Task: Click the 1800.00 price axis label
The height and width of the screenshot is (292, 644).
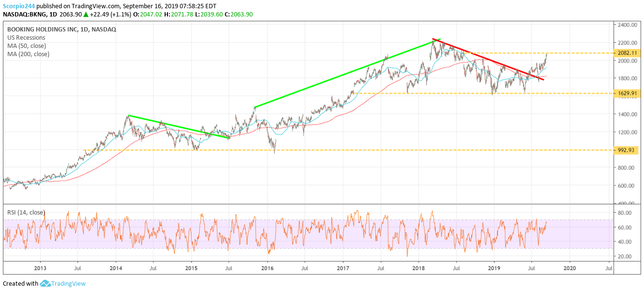Action: click(627, 78)
